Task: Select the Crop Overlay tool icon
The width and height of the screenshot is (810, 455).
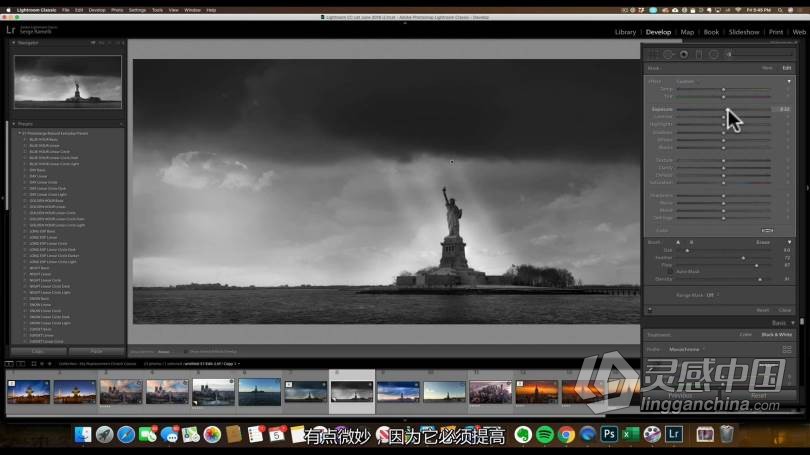Action: 653,54
